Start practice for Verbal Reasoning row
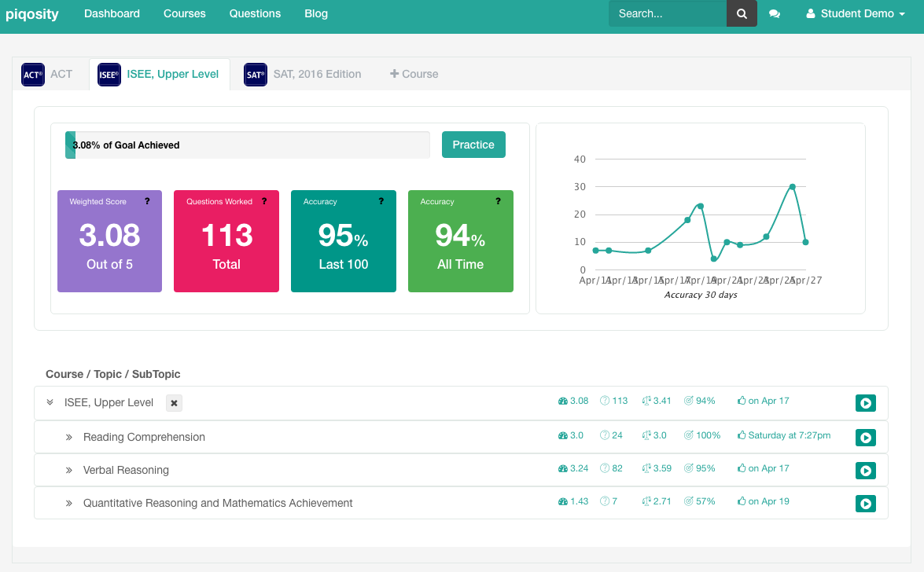 [x=866, y=471]
